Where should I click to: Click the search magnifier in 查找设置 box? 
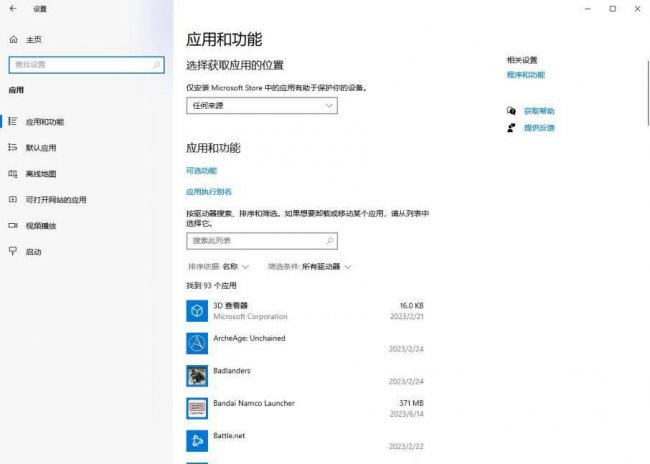tap(157, 65)
